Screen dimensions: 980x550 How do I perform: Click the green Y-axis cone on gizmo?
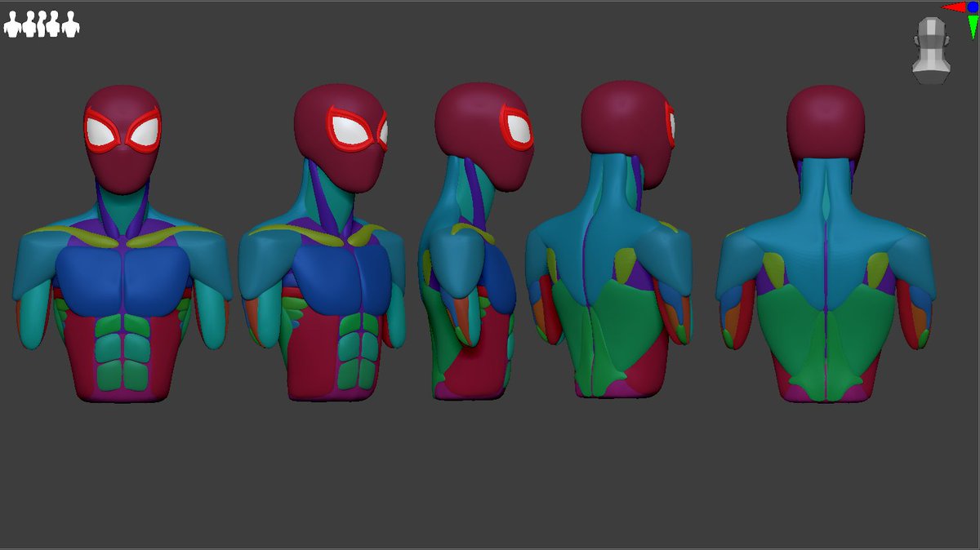973,27
